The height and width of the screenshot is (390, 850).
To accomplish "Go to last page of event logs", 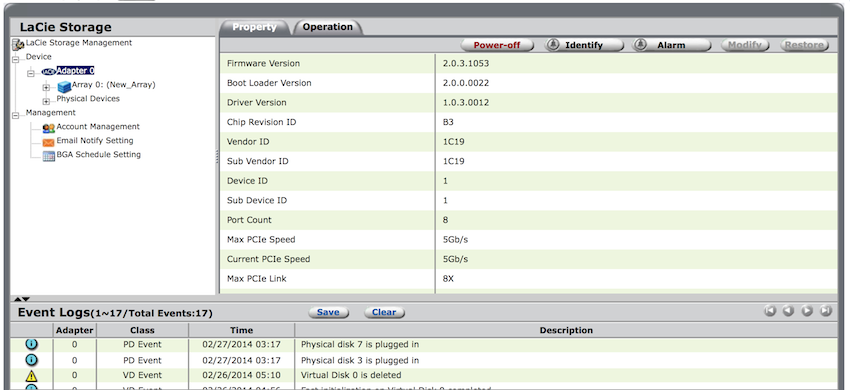I will pyautogui.click(x=826, y=311).
